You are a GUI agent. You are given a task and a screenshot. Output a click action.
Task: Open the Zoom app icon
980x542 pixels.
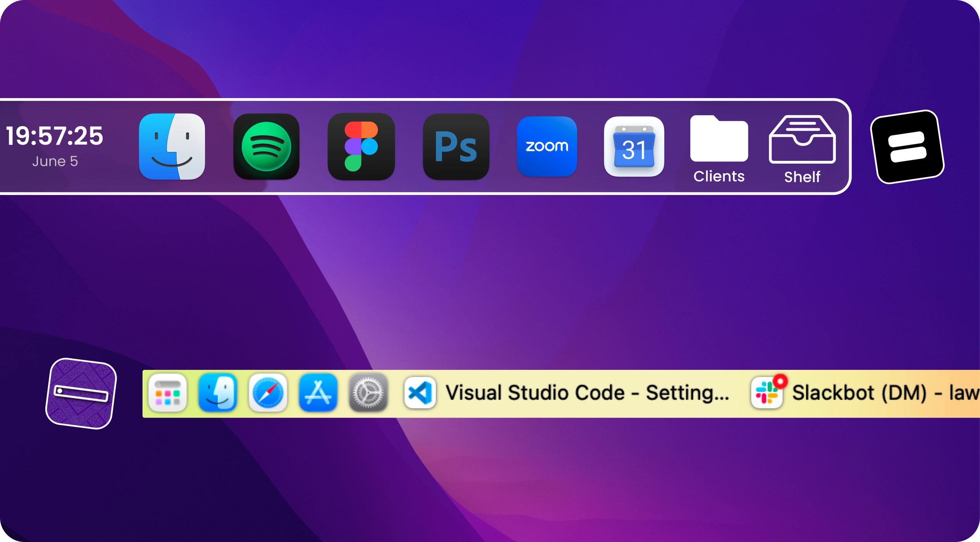pyautogui.click(x=547, y=147)
